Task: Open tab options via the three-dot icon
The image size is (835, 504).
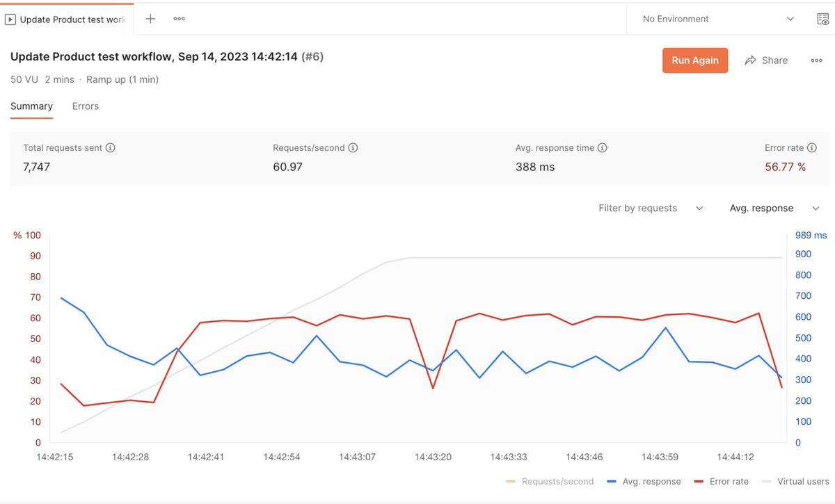Action: [x=179, y=19]
